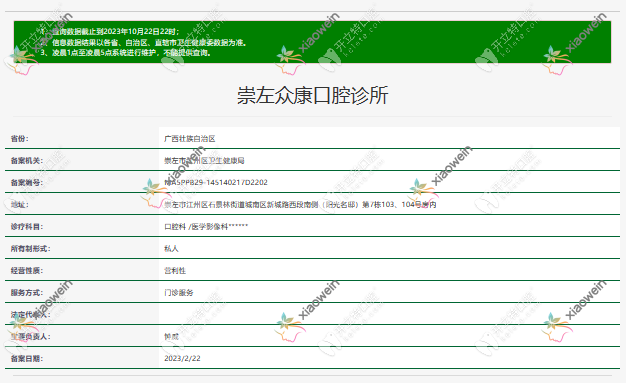Select the 所有制形式 label

tap(30, 248)
